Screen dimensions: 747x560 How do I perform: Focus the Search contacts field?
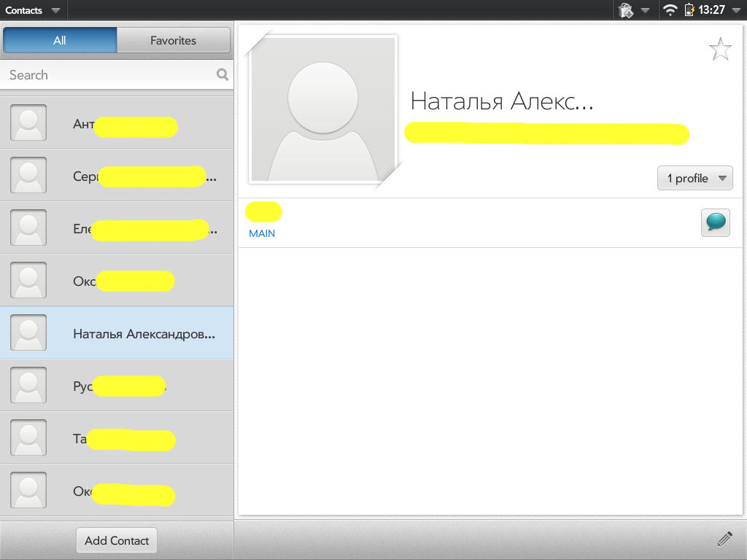point(109,75)
